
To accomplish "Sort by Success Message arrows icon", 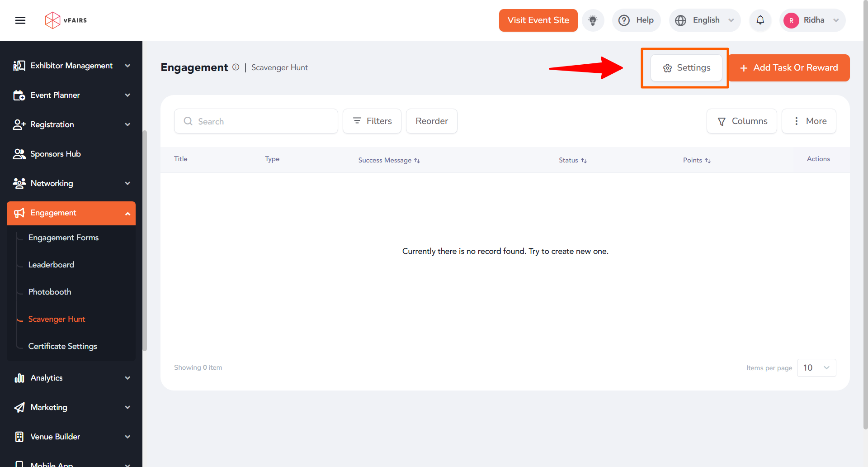I will (x=417, y=161).
